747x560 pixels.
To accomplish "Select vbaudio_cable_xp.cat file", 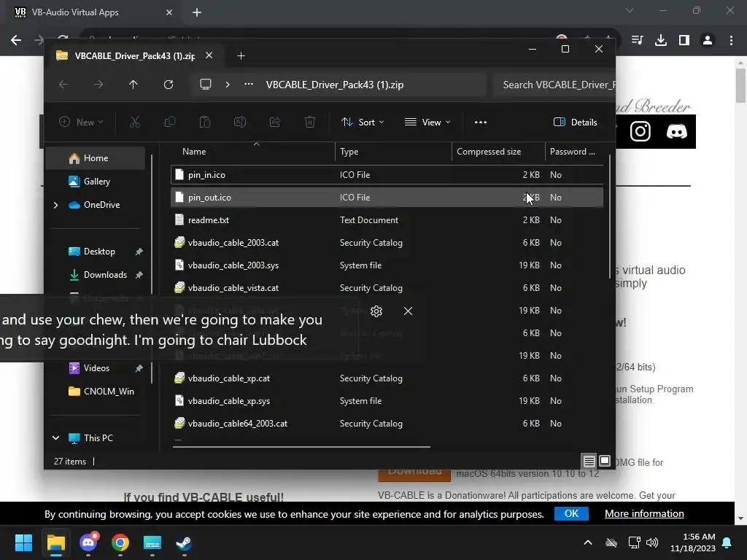I will pyautogui.click(x=387, y=378).
